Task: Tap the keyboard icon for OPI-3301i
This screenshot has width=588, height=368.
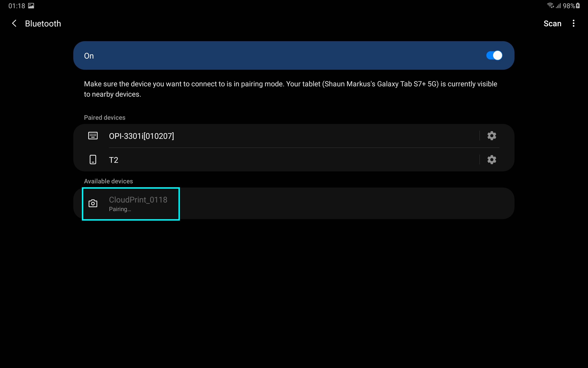Action: (93, 136)
